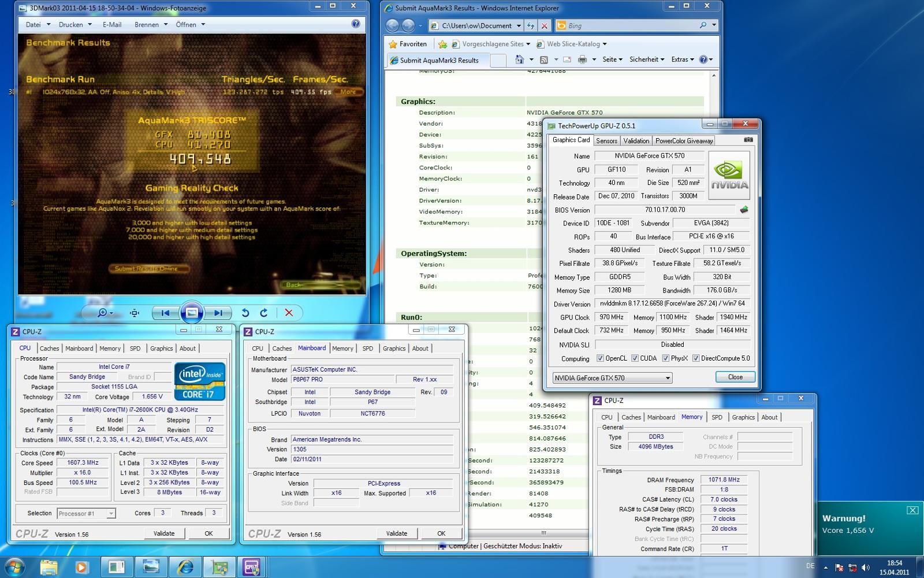The height and width of the screenshot is (578, 924).
Task: Go to next image in Photo Viewer
Action: tap(218, 313)
